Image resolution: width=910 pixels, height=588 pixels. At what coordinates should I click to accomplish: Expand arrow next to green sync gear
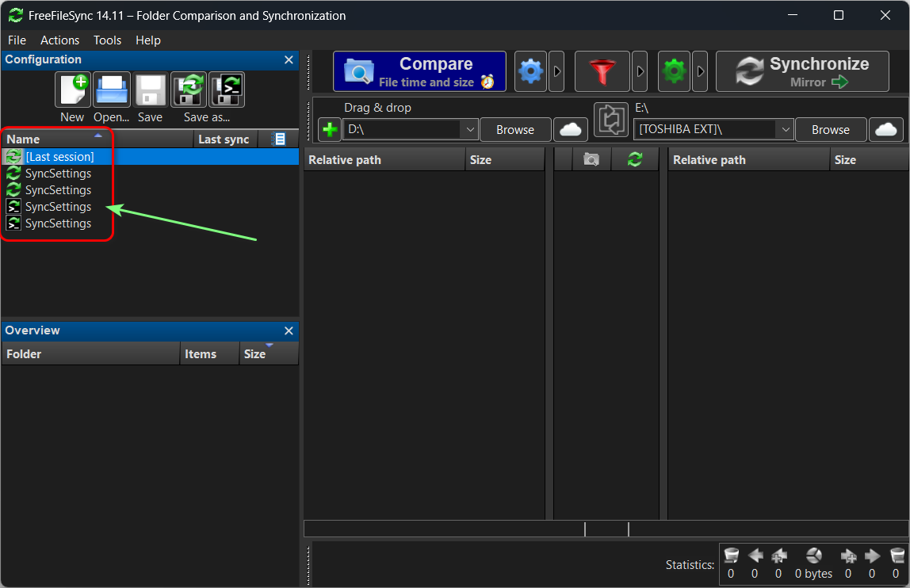tap(700, 71)
